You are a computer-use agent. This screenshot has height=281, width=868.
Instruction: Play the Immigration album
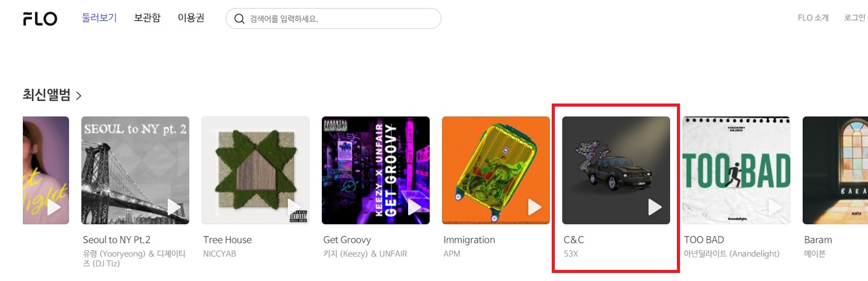[x=534, y=207]
